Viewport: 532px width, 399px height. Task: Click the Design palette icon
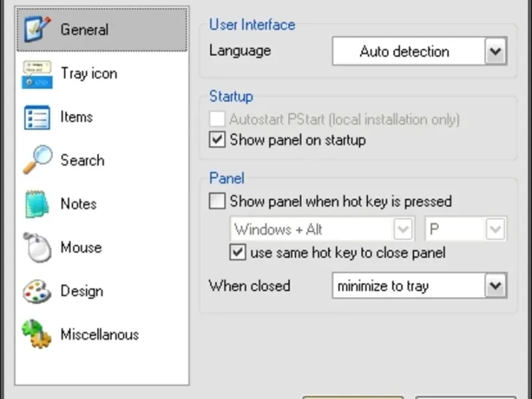(38, 291)
